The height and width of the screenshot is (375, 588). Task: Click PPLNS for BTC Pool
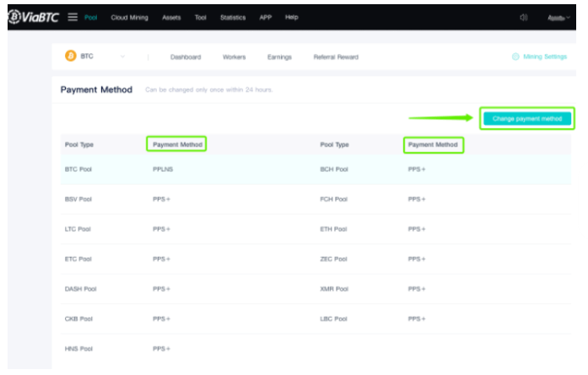tap(163, 169)
